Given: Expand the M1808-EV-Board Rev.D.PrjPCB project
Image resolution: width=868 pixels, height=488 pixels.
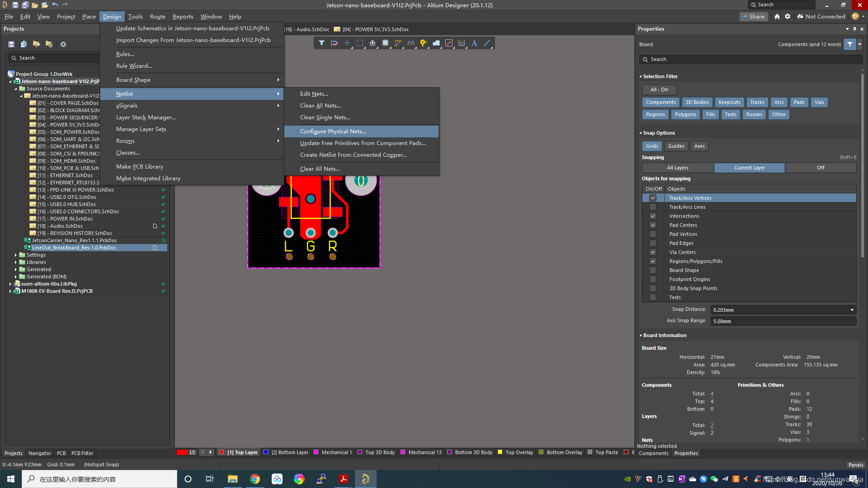Looking at the screenshot, I should coord(10,291).
